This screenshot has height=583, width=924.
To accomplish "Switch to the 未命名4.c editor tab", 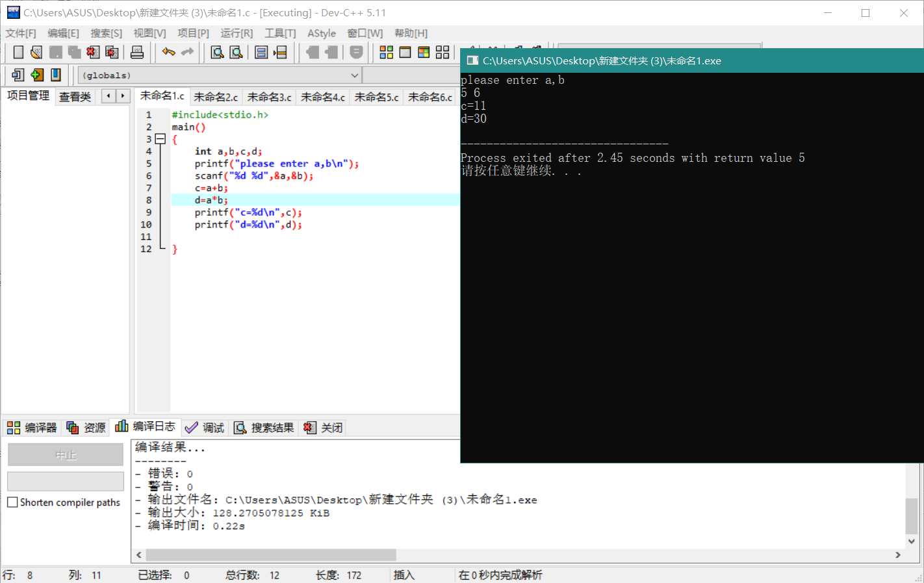I will coord(323,97).
